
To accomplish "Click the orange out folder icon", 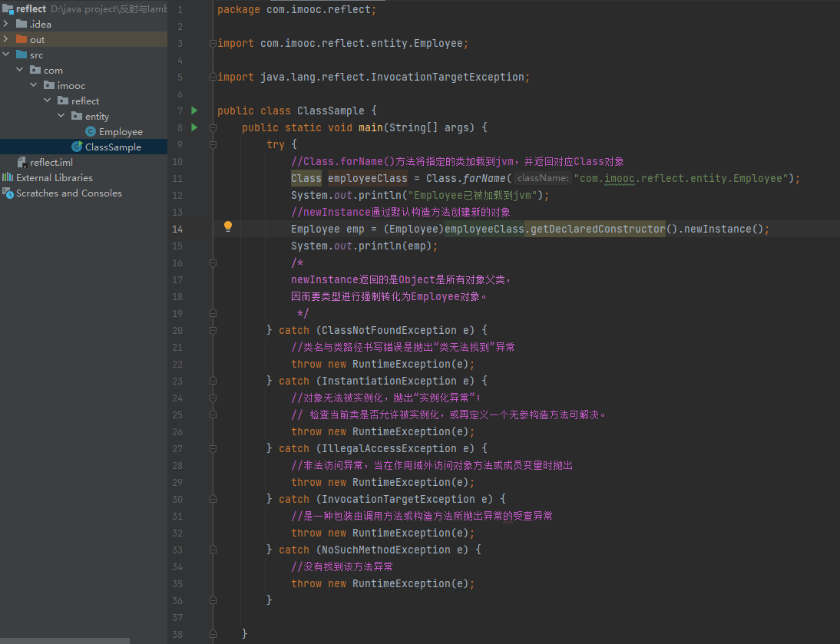I will tap(21, 40).
